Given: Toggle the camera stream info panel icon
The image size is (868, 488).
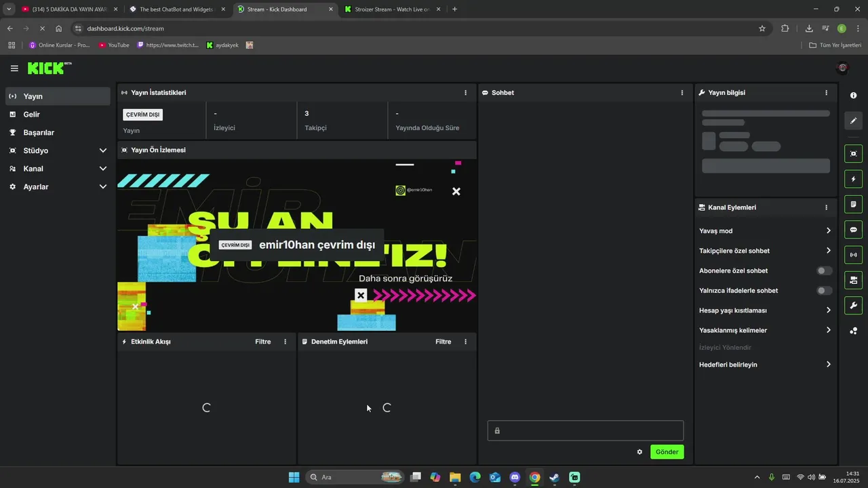Looking at the screenshot, I should click(853, 280).
